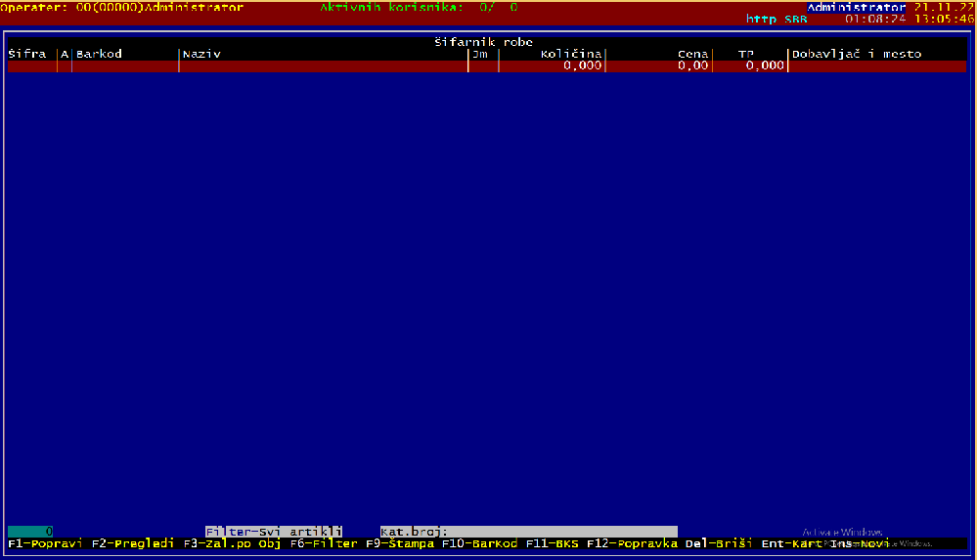Viewport: 977px width, 560px height.
Task: Open the F6-Filter option
Action: 324,543
